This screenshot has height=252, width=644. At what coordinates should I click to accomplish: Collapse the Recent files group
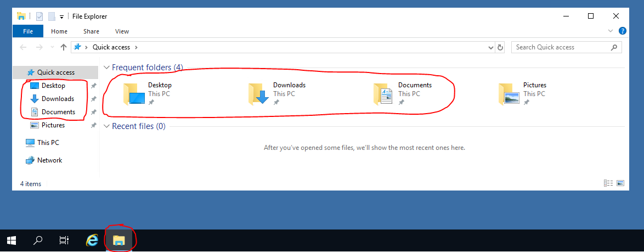(x=107, y=126)
